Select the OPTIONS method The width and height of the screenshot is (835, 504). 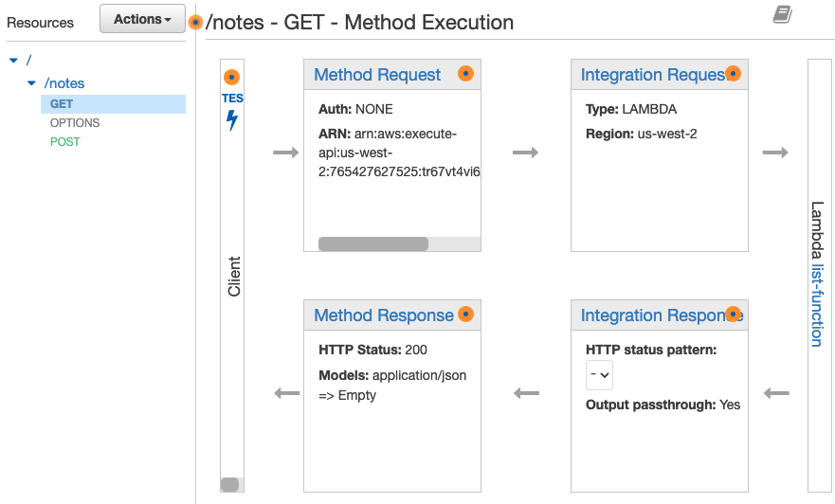(75, 123)
